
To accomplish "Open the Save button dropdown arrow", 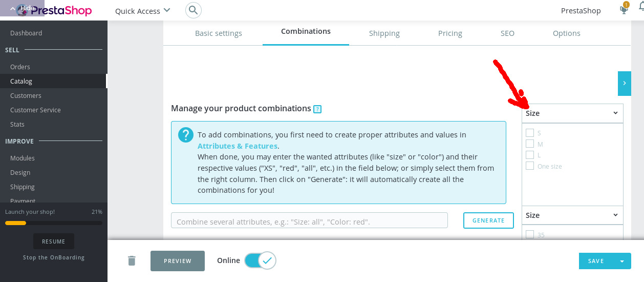I will (622, 261).
